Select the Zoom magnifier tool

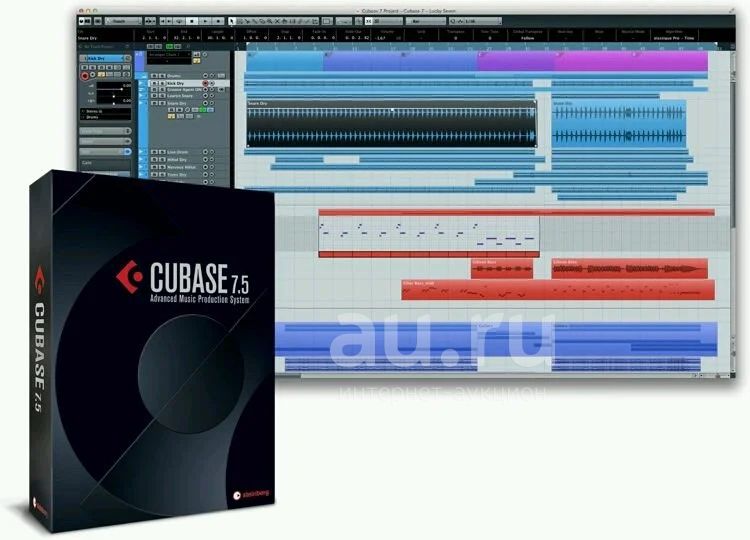(x=269, y=21)
